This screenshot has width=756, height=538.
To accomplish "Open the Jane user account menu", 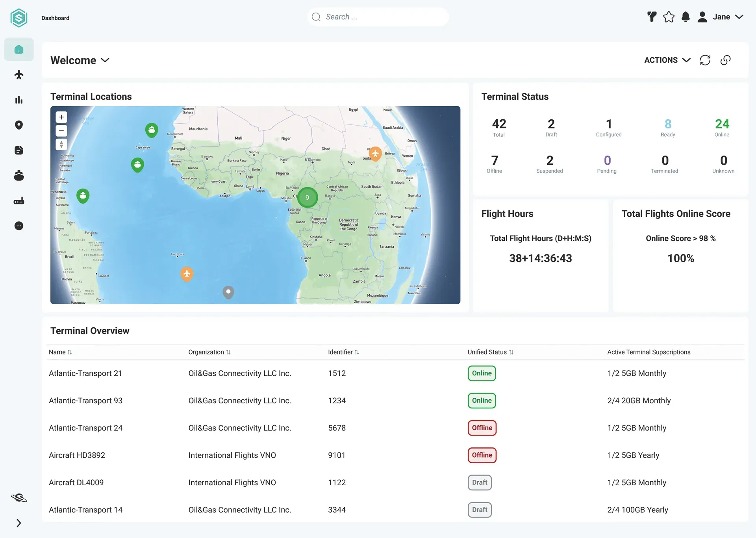I will (720, 17).
